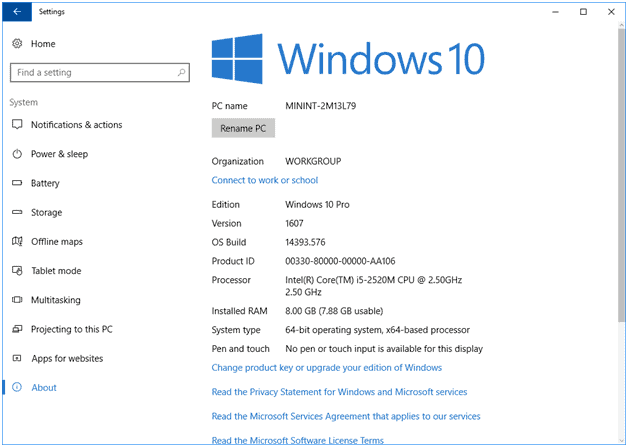Click the About info icon
This screenshot has width=628, height=447.
click(17, 387)
